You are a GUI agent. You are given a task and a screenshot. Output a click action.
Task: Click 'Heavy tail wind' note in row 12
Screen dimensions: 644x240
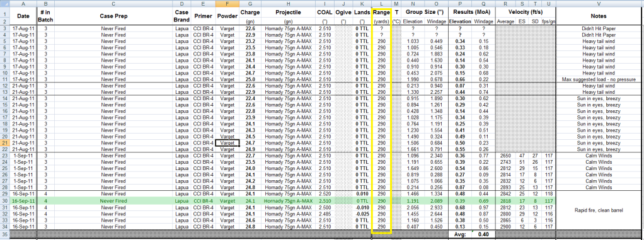[x=599, y=85]
